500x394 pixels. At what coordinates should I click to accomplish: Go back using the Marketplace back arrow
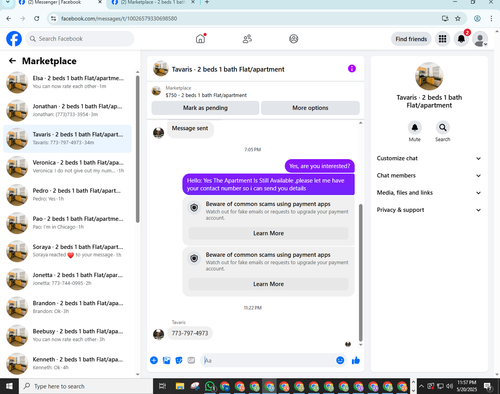12,61
